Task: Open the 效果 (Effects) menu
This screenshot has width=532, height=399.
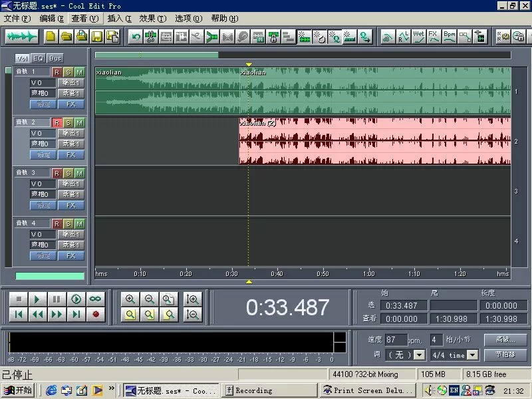Action: (x=152, y=19)
